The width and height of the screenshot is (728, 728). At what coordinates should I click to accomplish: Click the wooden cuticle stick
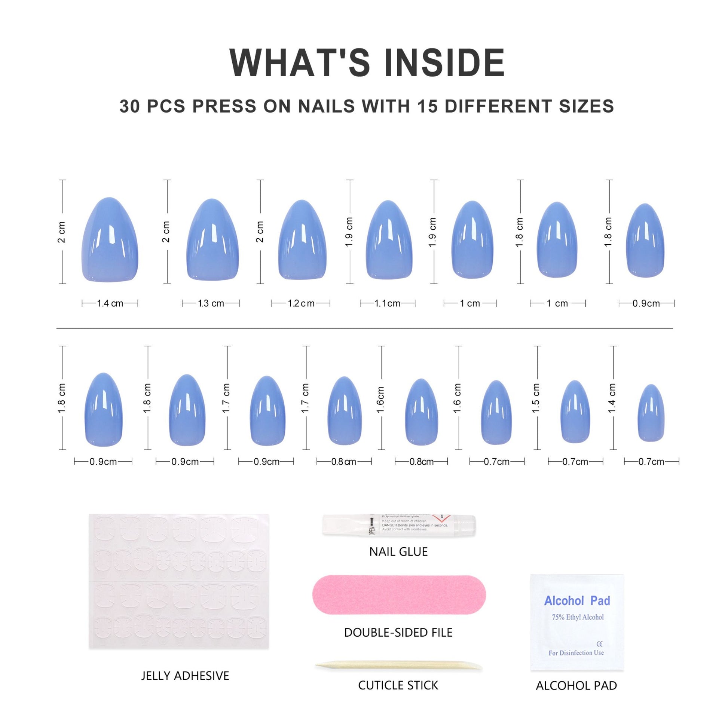click(399, 666)
